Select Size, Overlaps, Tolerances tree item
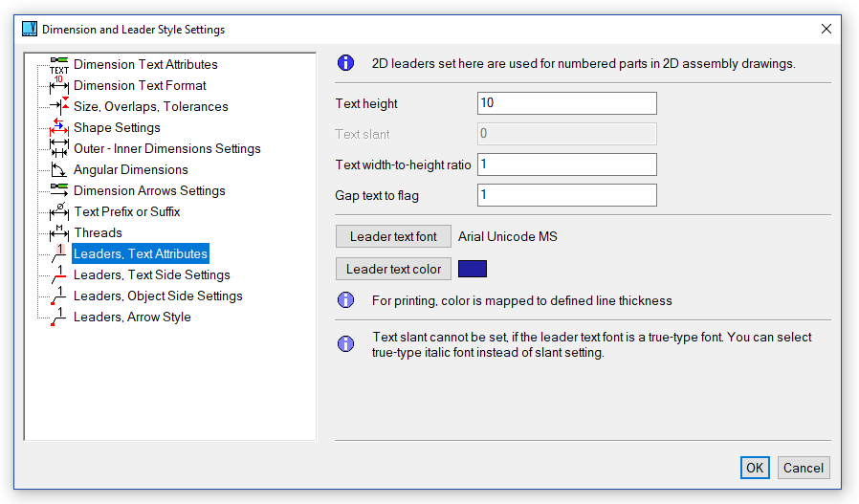Image resolution: width=859 pixels, height=504 pixels. click(x=150, y=107)
